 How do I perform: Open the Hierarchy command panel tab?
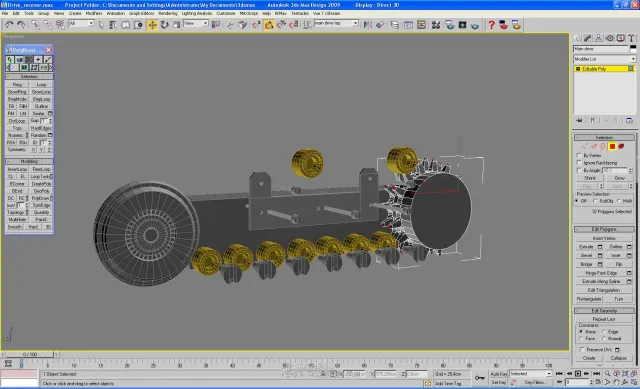[598, 38]
